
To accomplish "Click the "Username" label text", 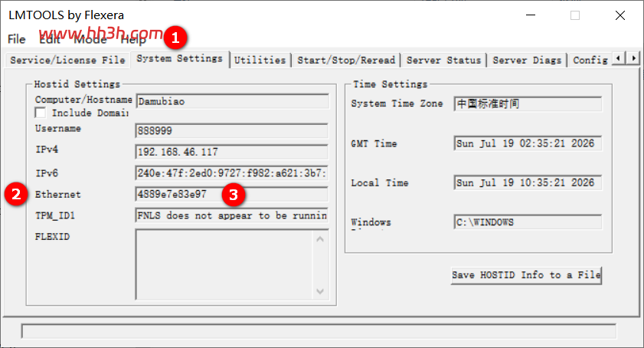I will 58,128.
